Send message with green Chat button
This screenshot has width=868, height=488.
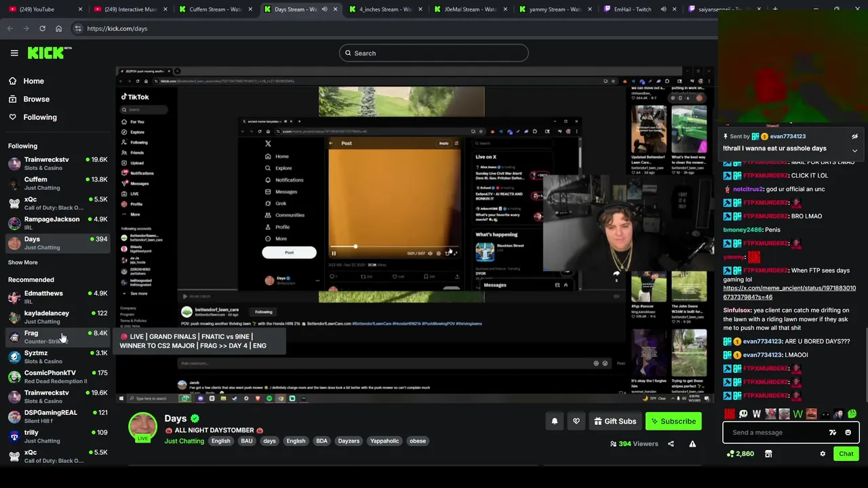pos(846,453)
